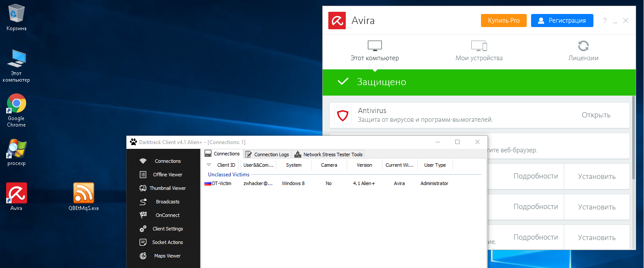Click the Защищено green status bar
Viewport: 644px width, 268px height.
click(479, 82)
